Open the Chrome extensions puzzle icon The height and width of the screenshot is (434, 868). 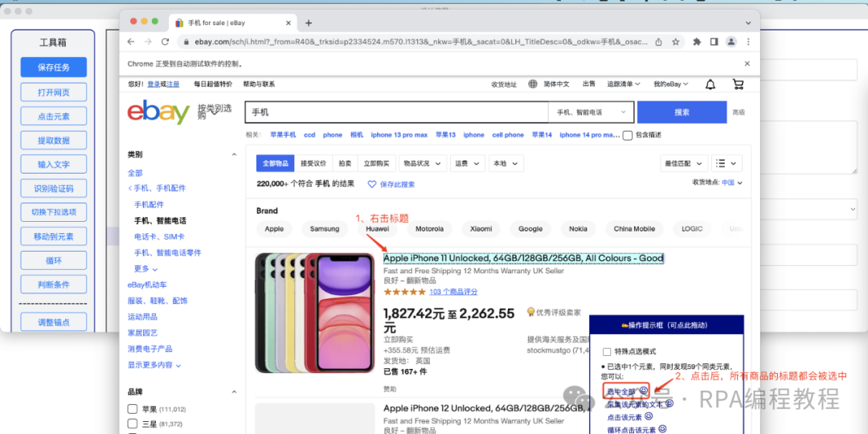[x=697, y=42]
